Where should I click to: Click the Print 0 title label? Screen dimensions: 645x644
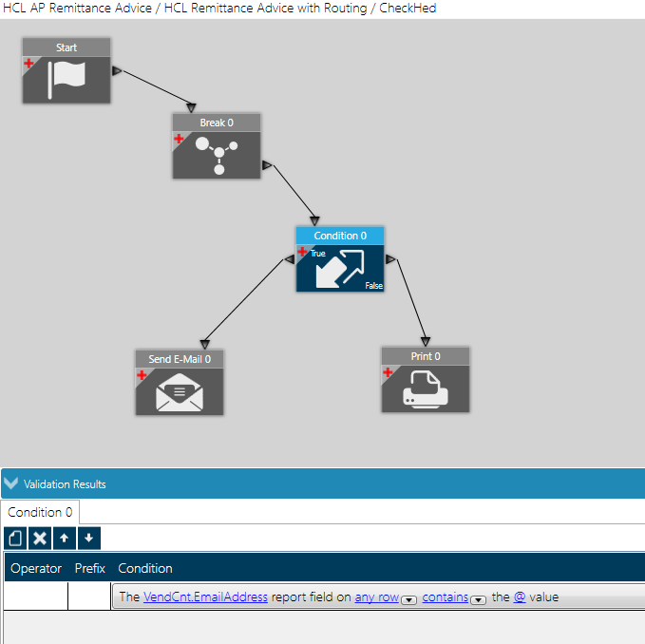[x=426, y=356]
